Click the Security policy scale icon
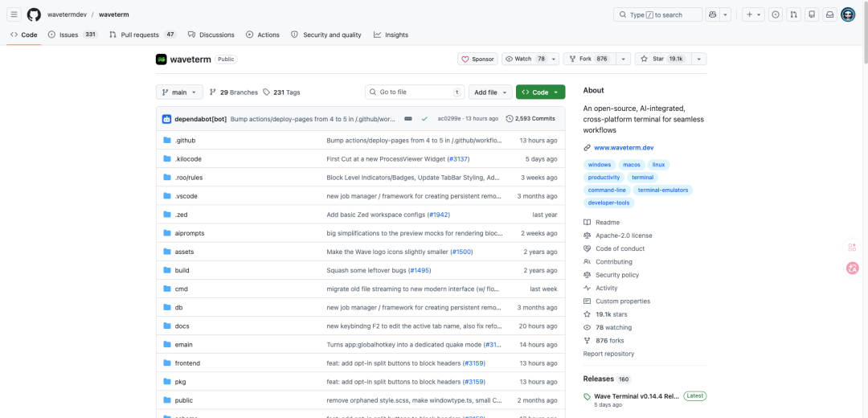Viewport: 868px width, 418px height. click(x=588, y=275)
